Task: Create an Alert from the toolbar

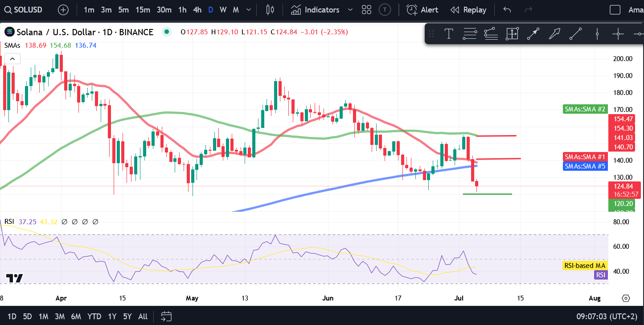Action: pyautogui.click(x=422, y=10)
